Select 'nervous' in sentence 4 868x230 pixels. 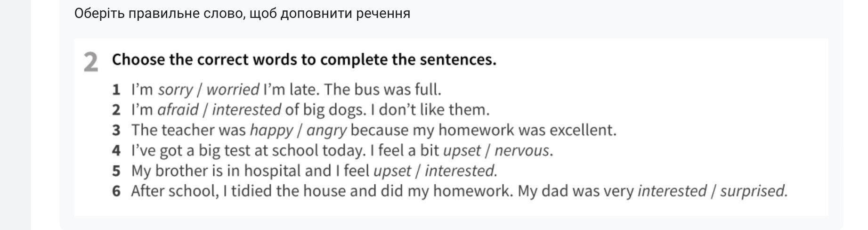coord(522,151)
